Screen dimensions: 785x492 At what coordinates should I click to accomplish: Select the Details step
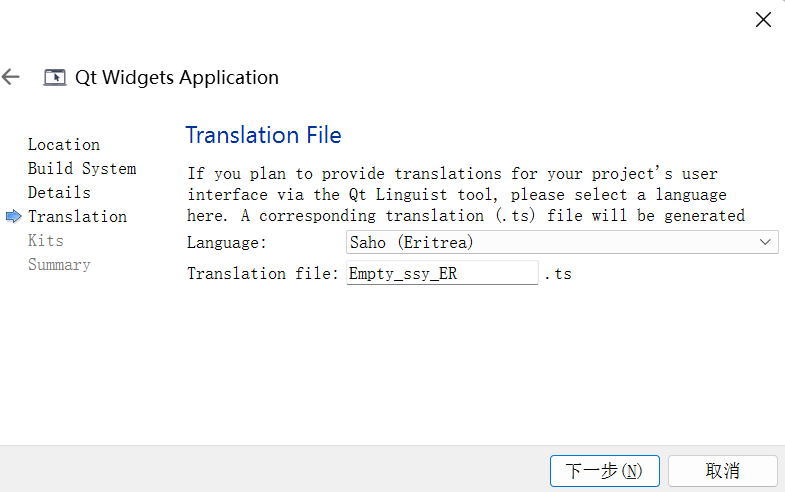point(59,193)
